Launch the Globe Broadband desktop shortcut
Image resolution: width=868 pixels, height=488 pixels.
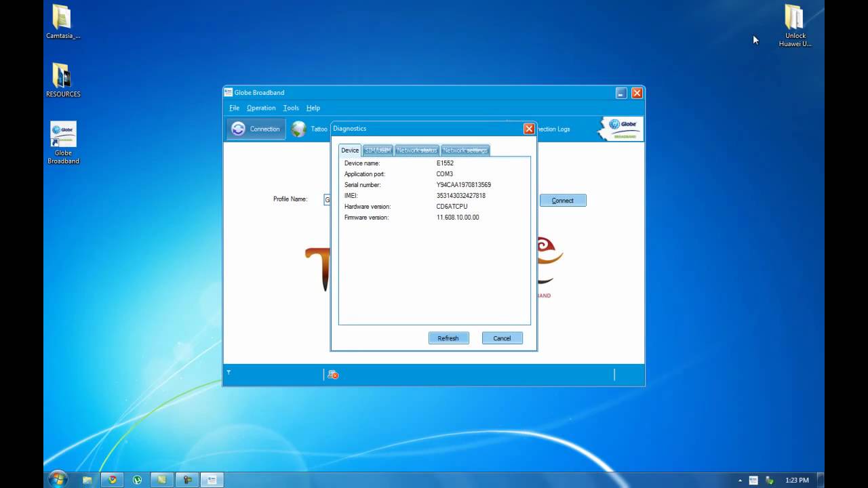point(63,142)
